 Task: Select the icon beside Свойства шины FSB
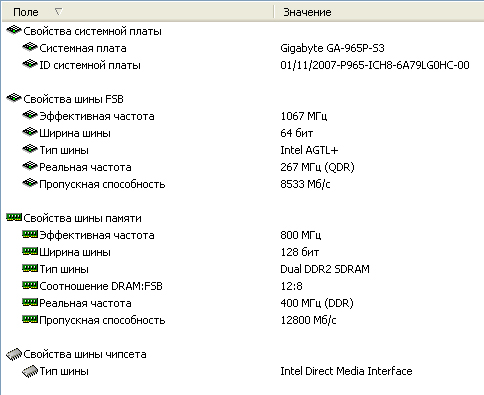[14, 98]
